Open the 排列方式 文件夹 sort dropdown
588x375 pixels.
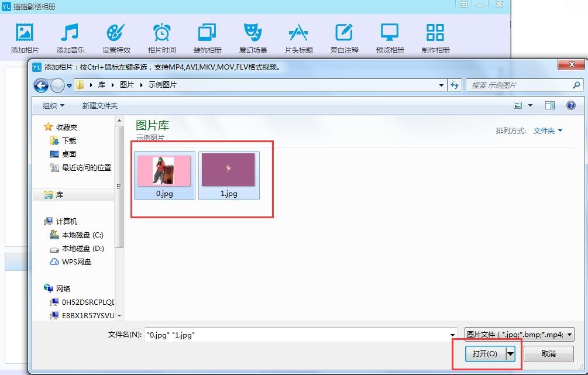pos(548,131)
